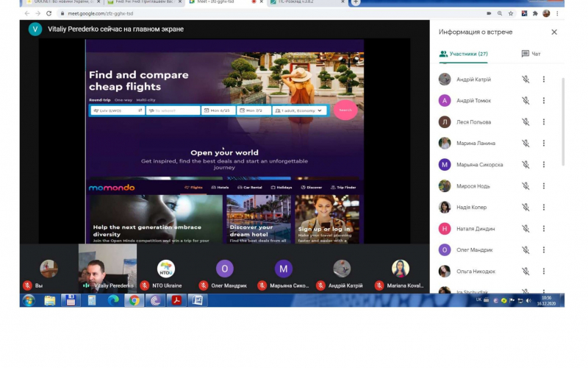The image size is (588, 368).
Task: Switch to the UKR.NET browser tab
Action: [x=63, y=2]
